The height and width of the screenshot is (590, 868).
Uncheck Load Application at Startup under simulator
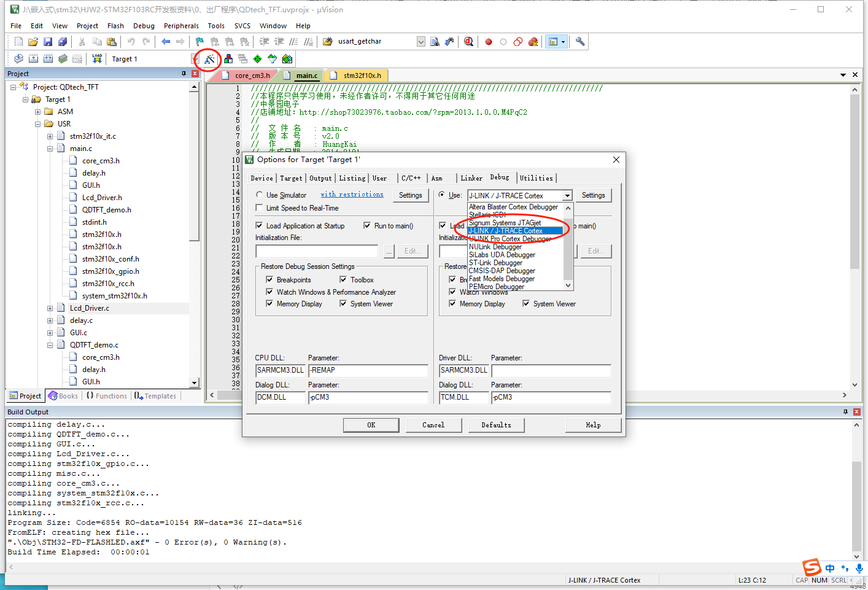coord(260,225)
